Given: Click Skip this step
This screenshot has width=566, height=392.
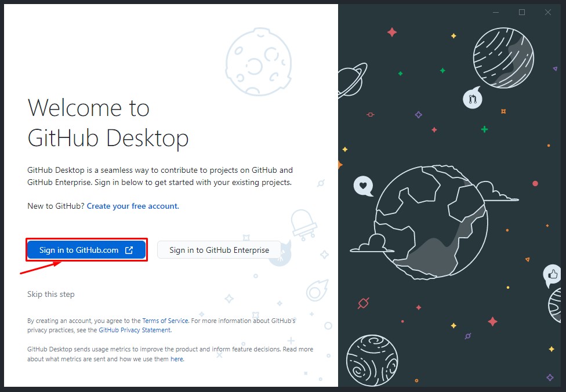Looking at the screenshot, I should [x=51, y=294].
